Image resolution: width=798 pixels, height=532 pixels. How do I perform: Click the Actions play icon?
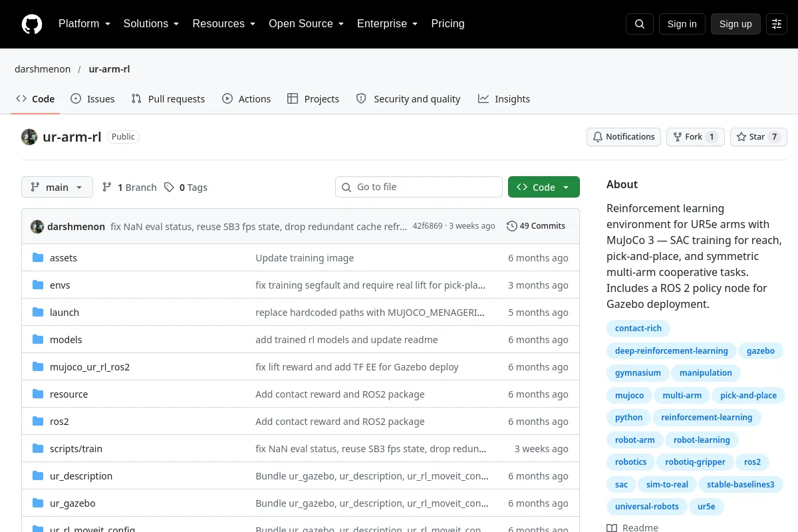[227, 98]
